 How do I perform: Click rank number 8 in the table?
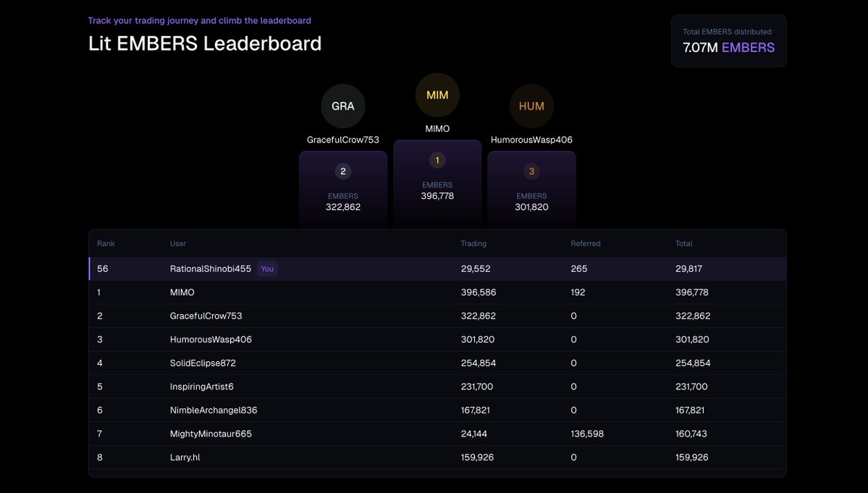point(100,458)
